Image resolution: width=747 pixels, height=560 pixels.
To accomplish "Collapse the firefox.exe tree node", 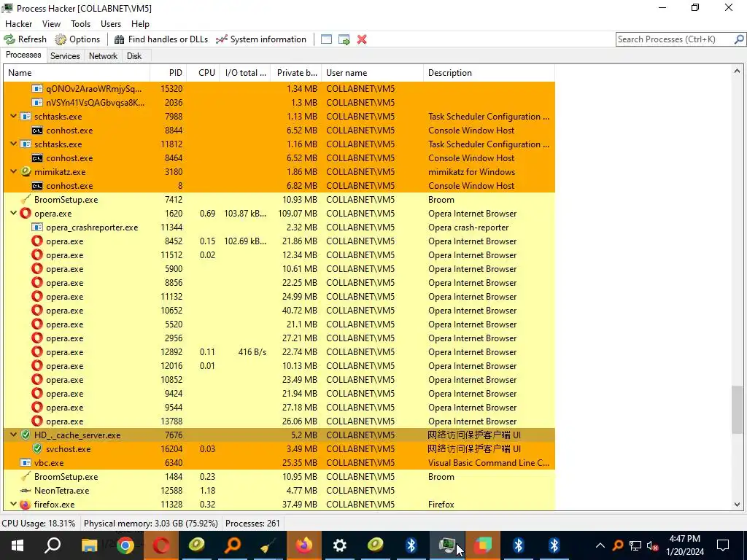I will tap(13, 505).
